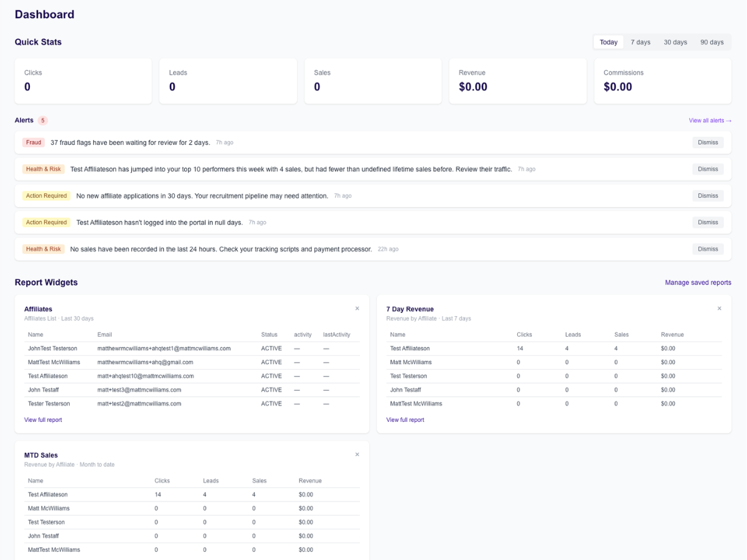The width and height of the screenshot is (747, 560).
Task: Click the Status column header in Affiliates
Action: pyautogui.click(x=270, y=335)
